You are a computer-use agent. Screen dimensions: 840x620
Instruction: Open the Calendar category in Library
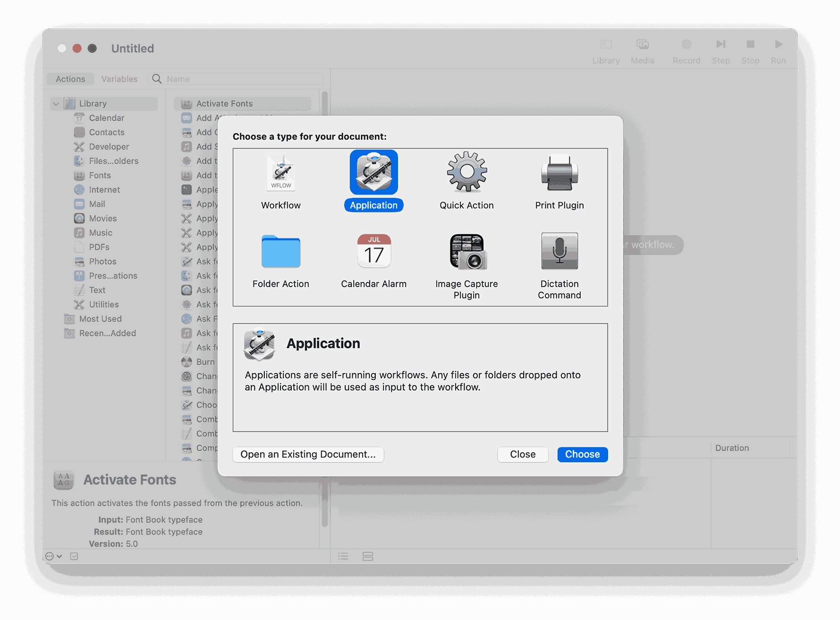[x=106, y=118]
